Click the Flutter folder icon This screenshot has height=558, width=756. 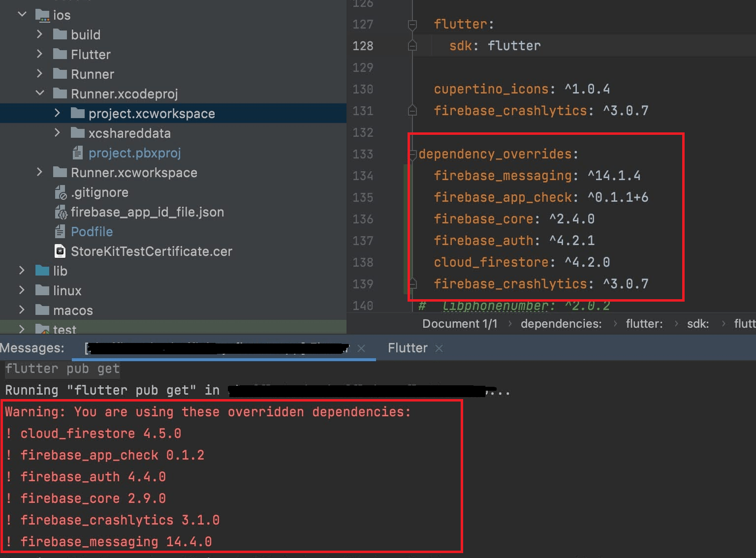60,54
